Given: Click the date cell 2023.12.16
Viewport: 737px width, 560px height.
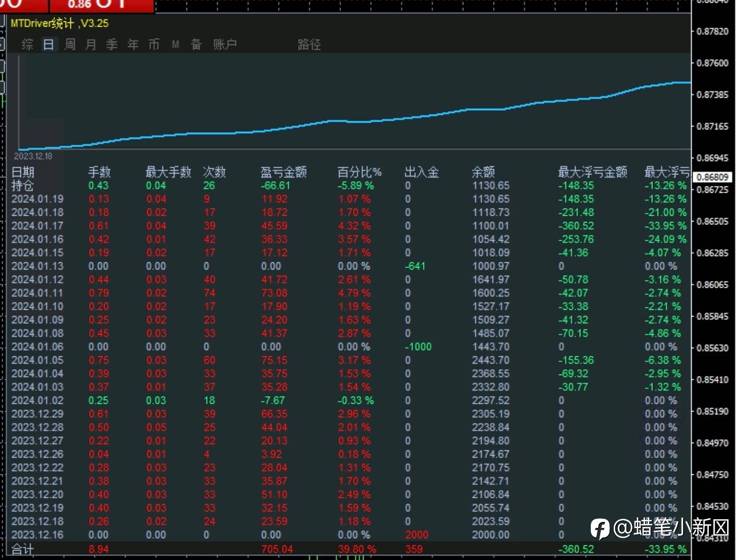Looking at the screenshot, I should coord(38,535).
